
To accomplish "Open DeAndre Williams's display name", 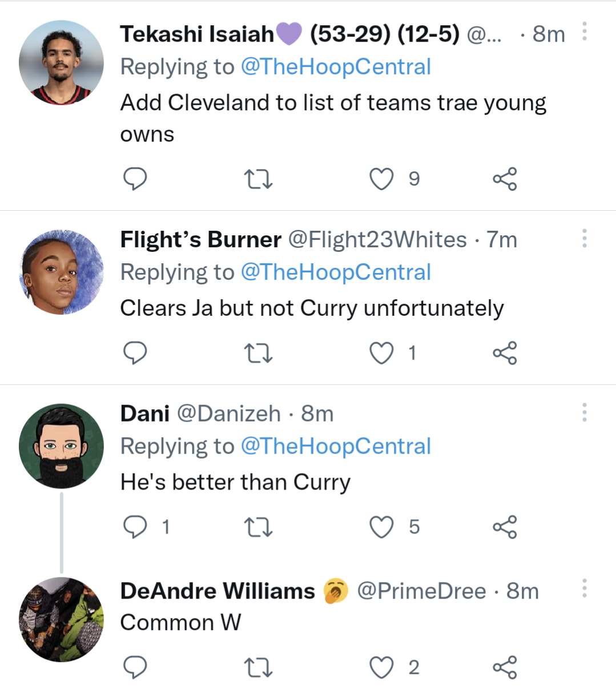I will [216, 591].
